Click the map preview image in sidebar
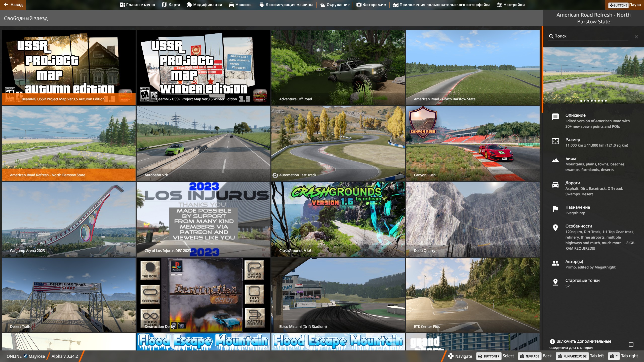This screenshot has height=362, width=644. pos(594,75)
